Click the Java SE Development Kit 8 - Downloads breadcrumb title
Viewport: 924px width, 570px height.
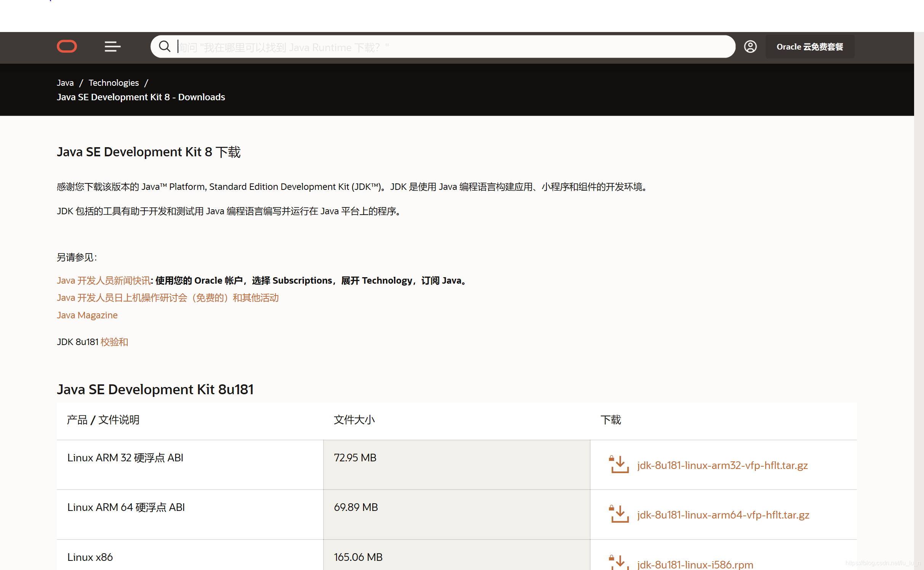coord(141,97)
